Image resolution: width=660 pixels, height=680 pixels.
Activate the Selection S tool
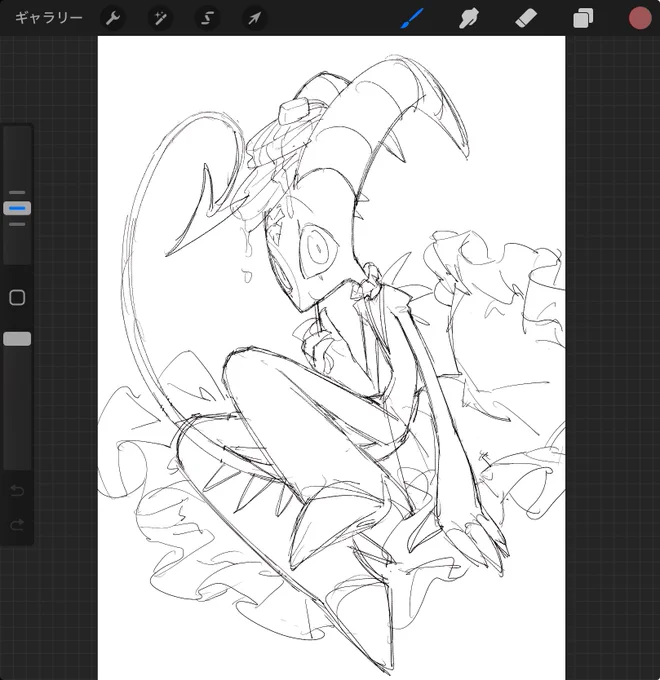(207, 18)
